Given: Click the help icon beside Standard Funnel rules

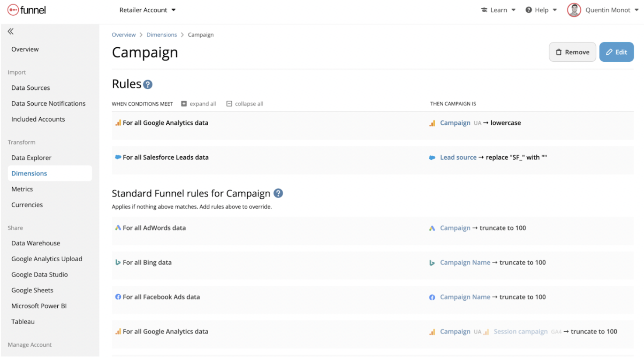Looking at the screenshot, I should click(278, 193).
